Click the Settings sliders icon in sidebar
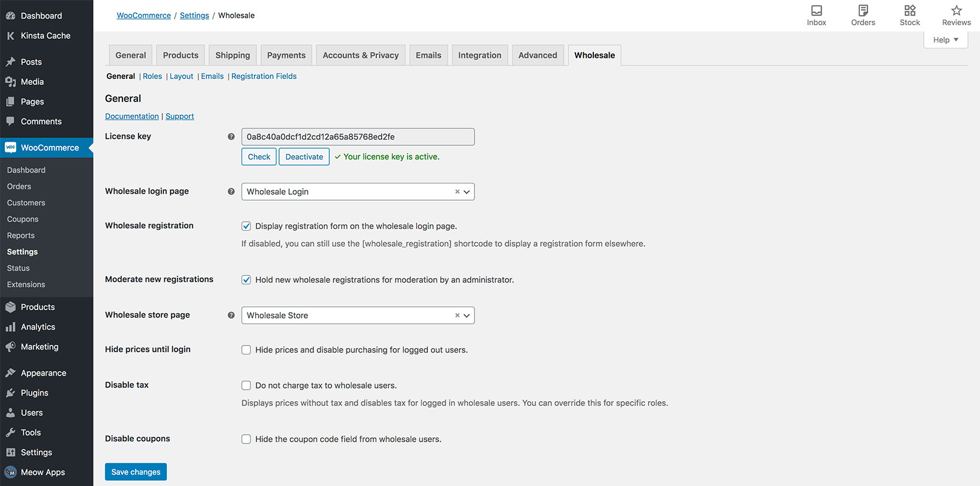This screenshot has width=980, height=486. pyautogui.click(x=11, y=453)
